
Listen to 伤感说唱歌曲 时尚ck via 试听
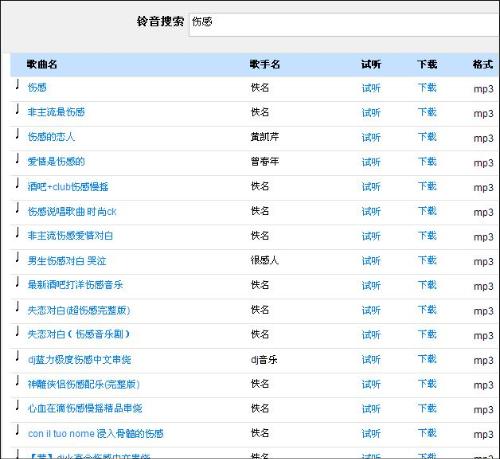371,211
